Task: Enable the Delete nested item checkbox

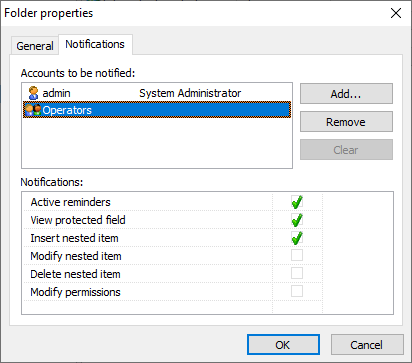Action: [x=297, y=273]
